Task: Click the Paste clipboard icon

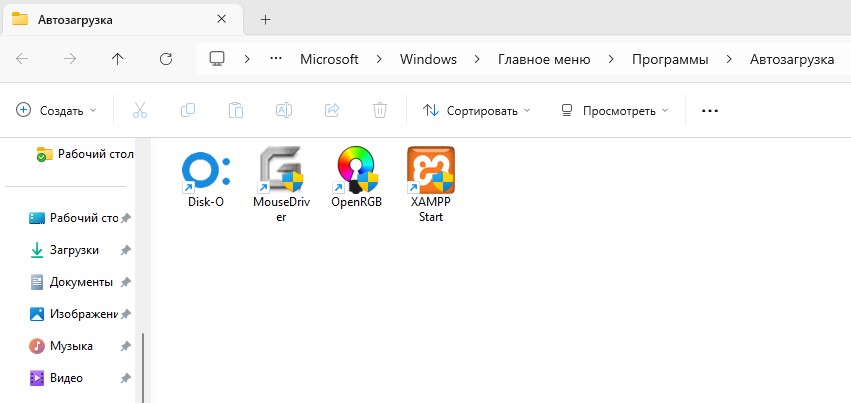Action: (236, 110)
